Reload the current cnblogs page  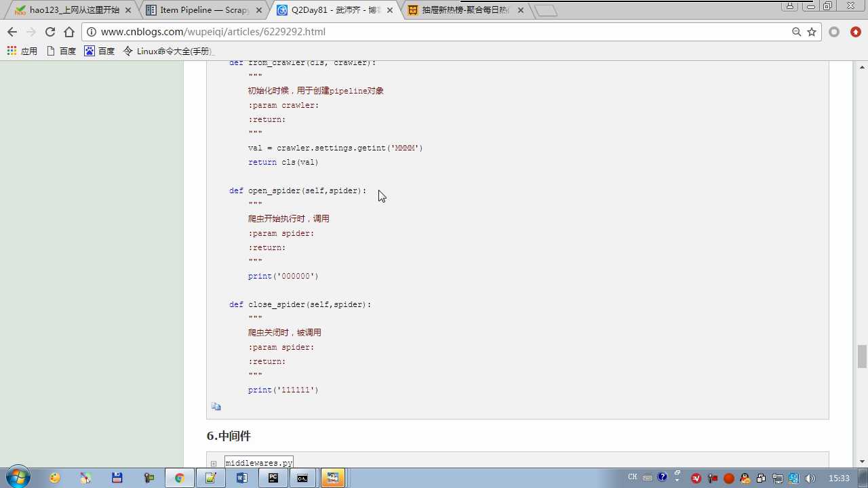(50, 32)
